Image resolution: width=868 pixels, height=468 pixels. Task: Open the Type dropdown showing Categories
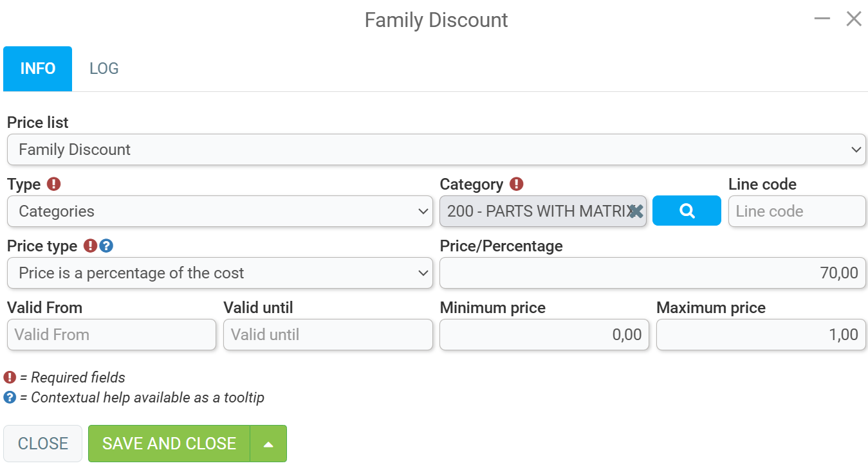[220, 211]
